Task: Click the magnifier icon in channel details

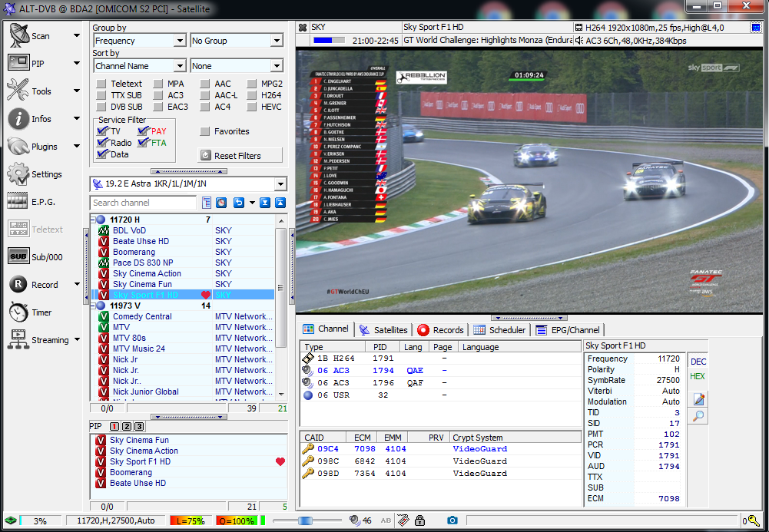Action: click(x=699, y=416)
